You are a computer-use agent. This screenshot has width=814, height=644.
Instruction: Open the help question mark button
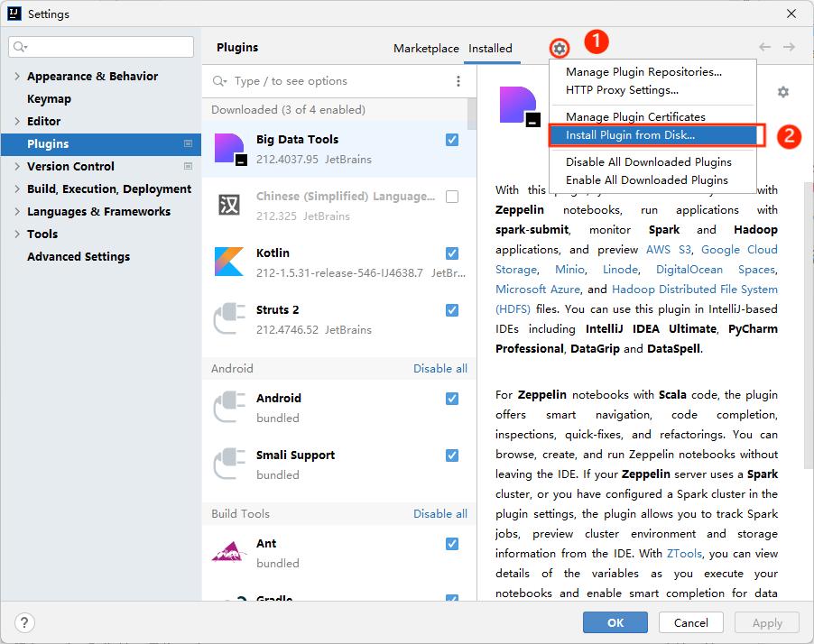tap(24, 622)
